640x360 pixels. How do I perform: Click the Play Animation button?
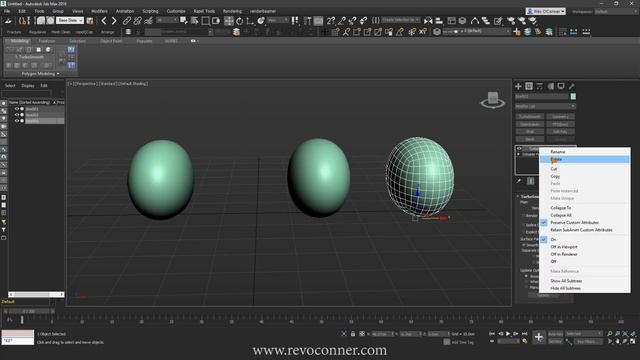[x=508, y=334]
